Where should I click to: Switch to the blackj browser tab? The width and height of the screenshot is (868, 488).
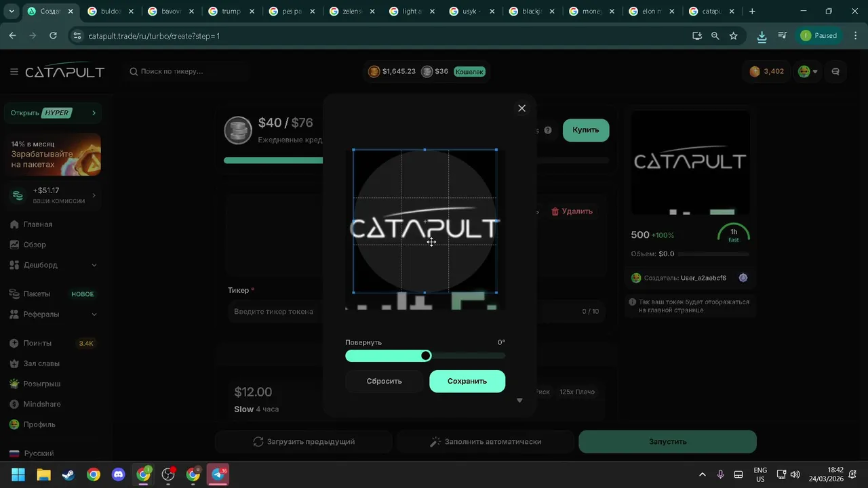[532, 12]
